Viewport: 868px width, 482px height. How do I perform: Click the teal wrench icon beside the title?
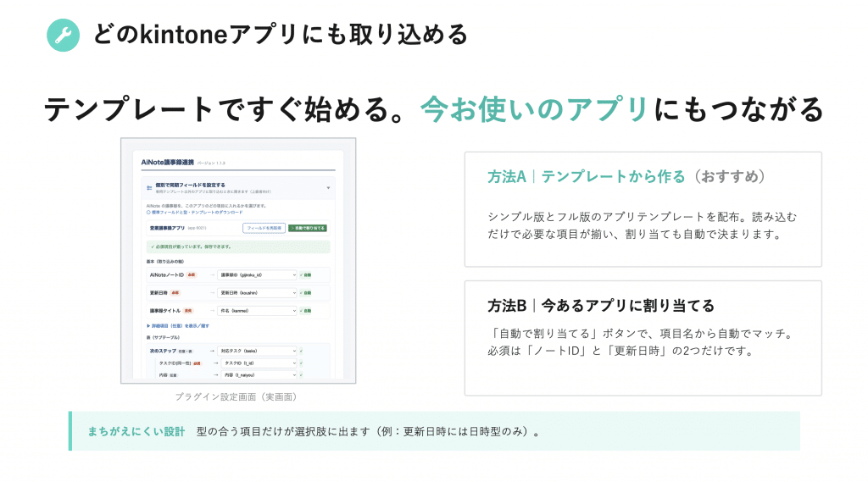(x=63, y=35)
